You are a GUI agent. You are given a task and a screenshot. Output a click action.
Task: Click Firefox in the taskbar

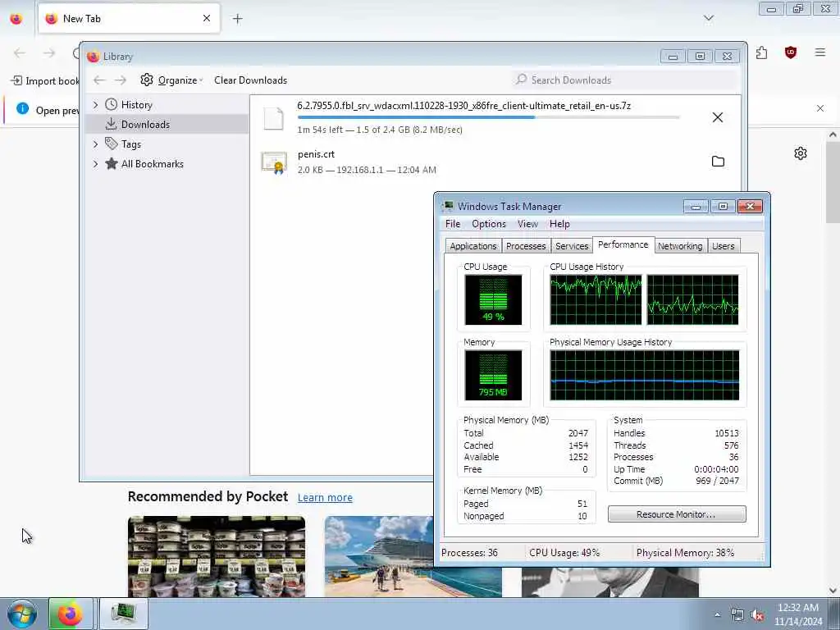(x=71, y=614)
